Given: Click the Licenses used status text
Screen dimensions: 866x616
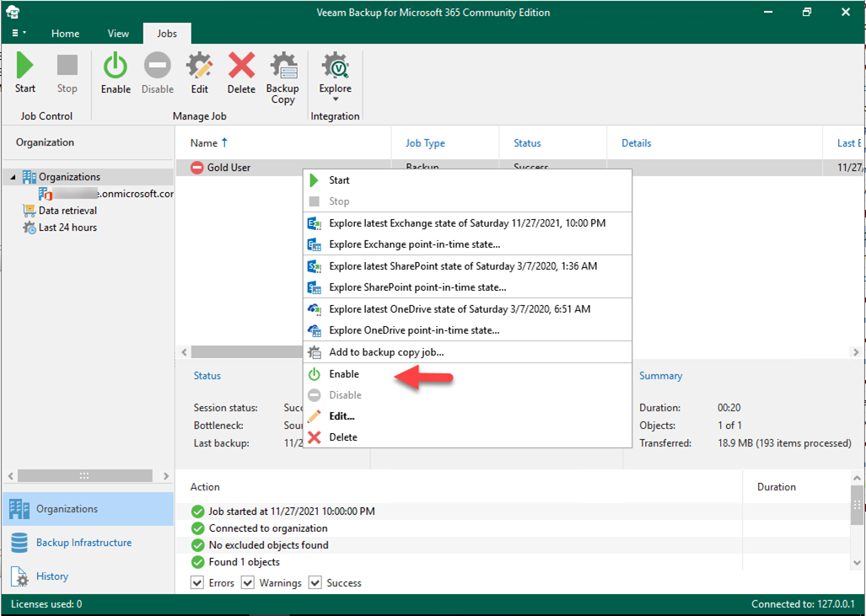Looking at the screenshot, I should tap(46, 604).
